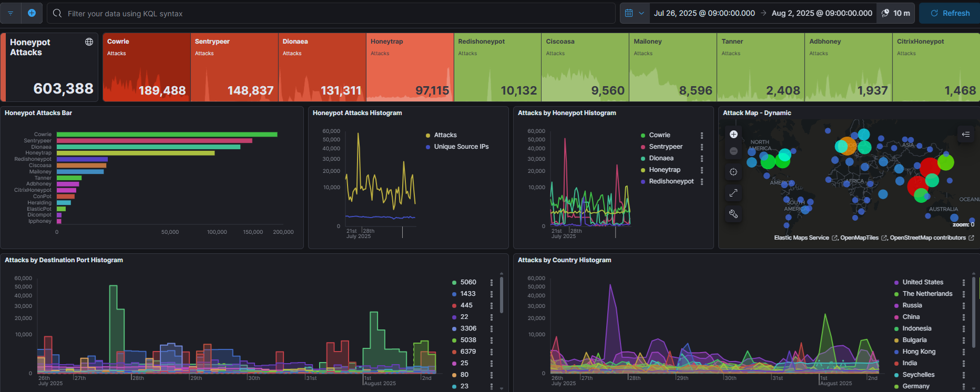Open legend options for port 445
Image resolution: width=980 pixels, height=392 pixels.
pos(492,305)
